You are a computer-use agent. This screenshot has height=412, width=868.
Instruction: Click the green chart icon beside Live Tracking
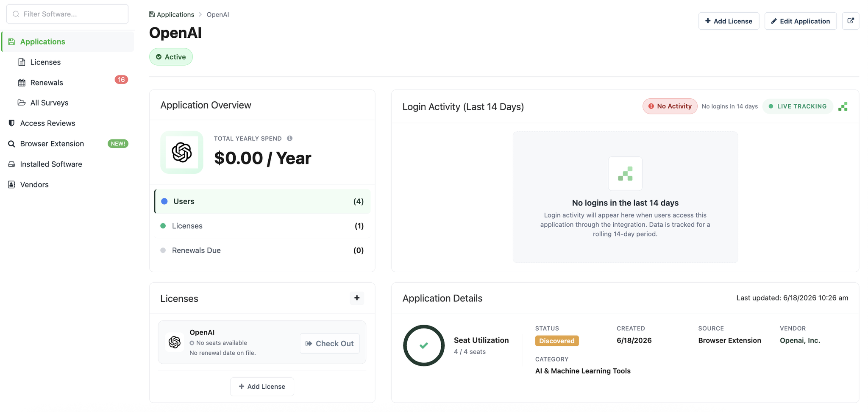(843, 106)
